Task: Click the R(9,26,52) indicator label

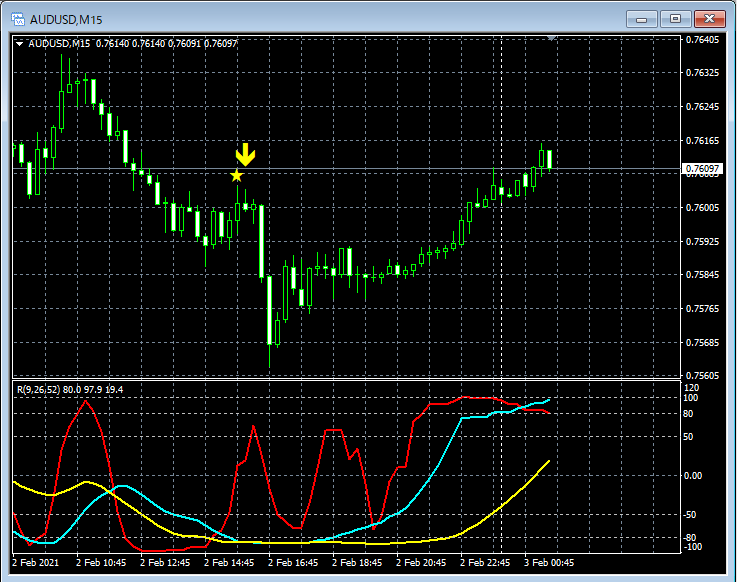Action: pos(70,390)
